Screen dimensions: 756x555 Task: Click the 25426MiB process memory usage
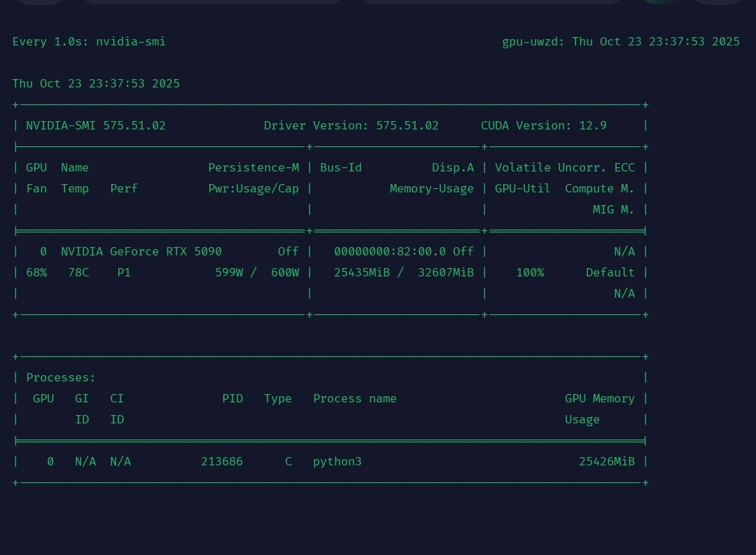tap(606, 462)
